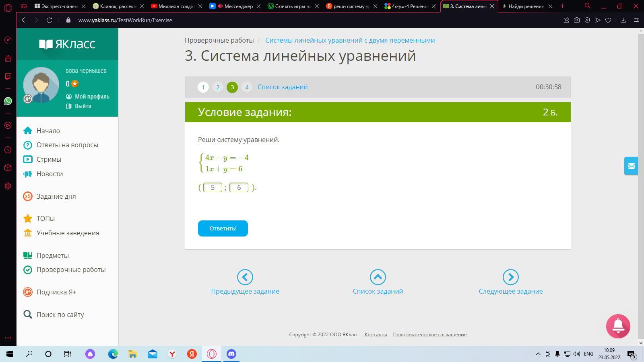Open easy setup menu icon
Image resolution: width=644 pixels, height=362 pixels.
pyautogui.click(x=636, y=20)
